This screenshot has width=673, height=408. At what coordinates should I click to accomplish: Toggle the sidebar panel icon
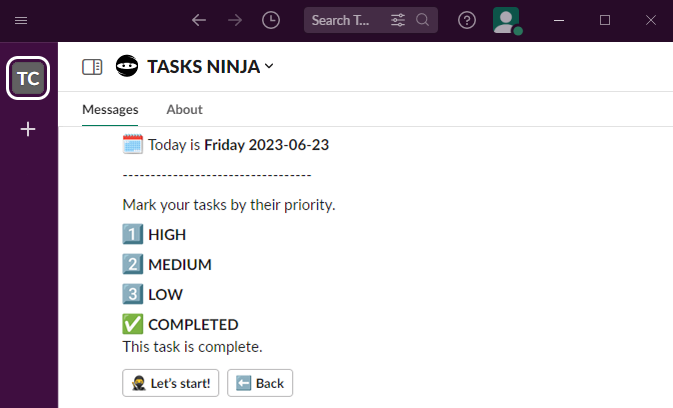(92, 67)
